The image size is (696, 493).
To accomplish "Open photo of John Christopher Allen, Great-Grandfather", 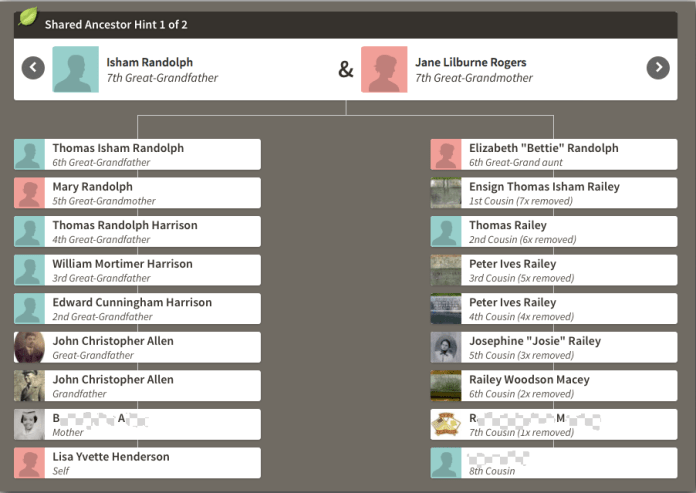I will (29, 347).
